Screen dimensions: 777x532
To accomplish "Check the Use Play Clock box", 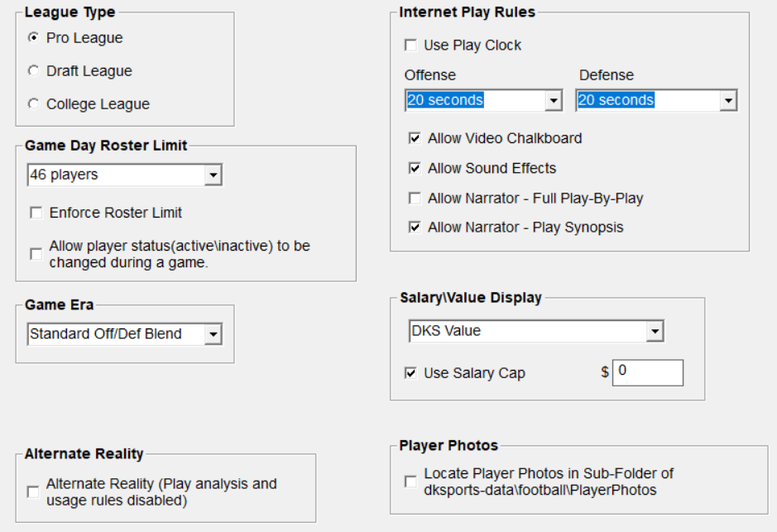I will (410, 46).
